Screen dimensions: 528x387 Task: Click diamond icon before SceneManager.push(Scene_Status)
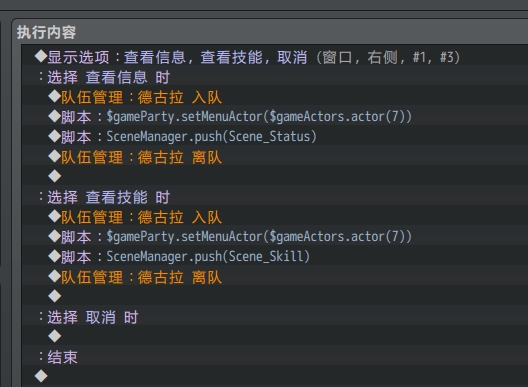pyautogui.click(x=55, y=136)
